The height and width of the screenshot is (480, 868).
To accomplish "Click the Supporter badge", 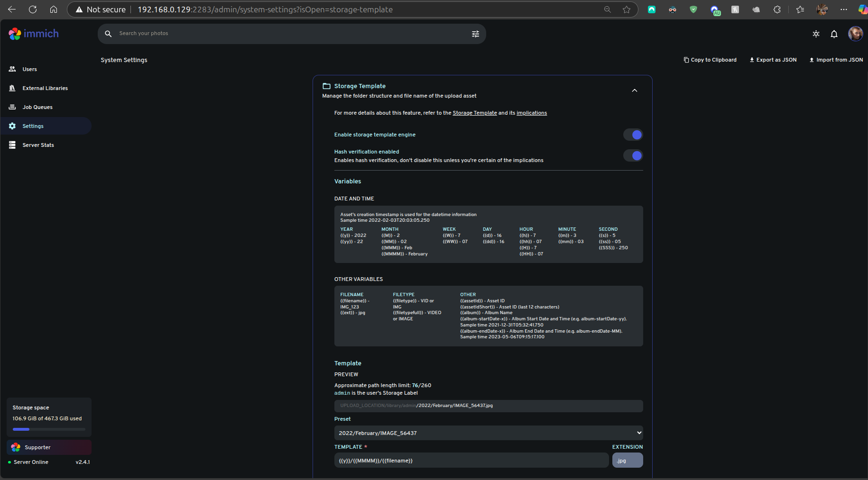I will 49,447.
